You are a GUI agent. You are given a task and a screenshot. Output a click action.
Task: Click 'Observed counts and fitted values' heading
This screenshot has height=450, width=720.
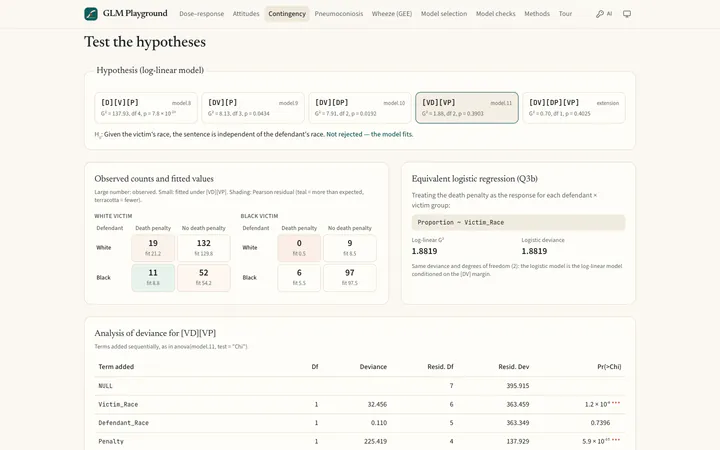click(154, 179)
